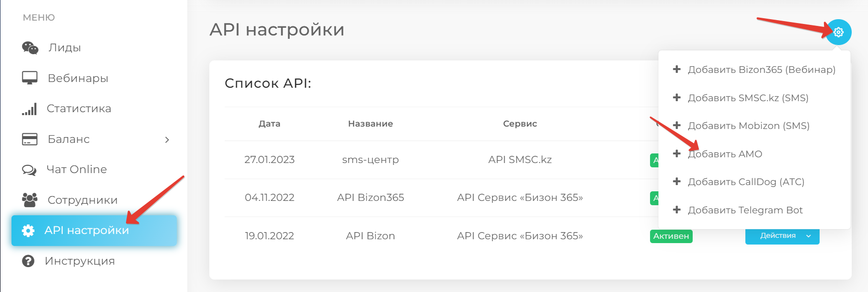This screenshot has height=292, width=868.
Task: Choose Добавить SMSC.kz (SMS) from menu
Action: point(748,98)
